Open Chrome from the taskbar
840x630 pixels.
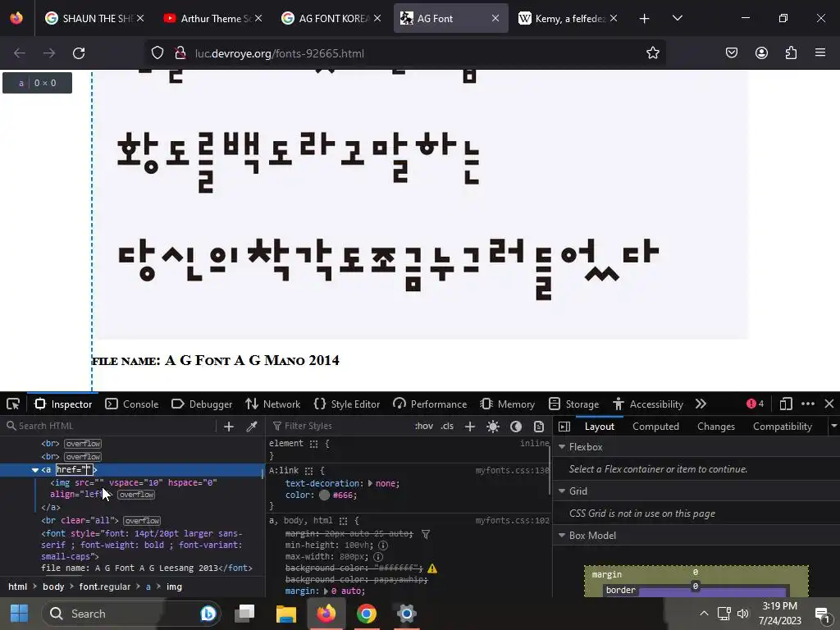(x=367, y=614)
